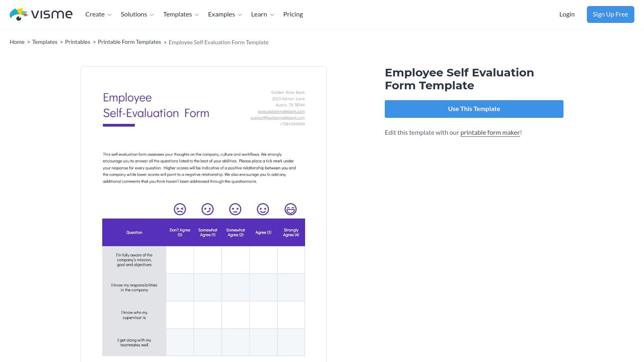Screen dimensions: 644x362
Task: Expand the Templates menu chevron
Action: pyautogui.click(x=197, y=15)
